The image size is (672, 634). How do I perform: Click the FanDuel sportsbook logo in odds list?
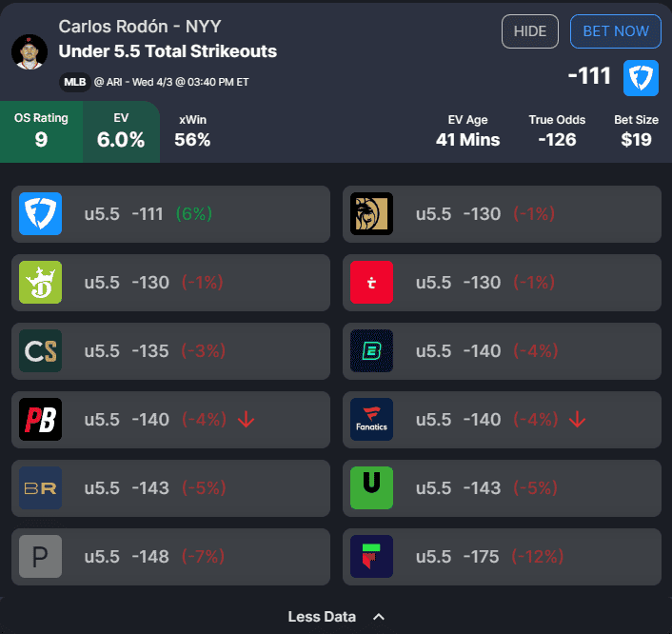pyautogui.click(x=41, y=214)
